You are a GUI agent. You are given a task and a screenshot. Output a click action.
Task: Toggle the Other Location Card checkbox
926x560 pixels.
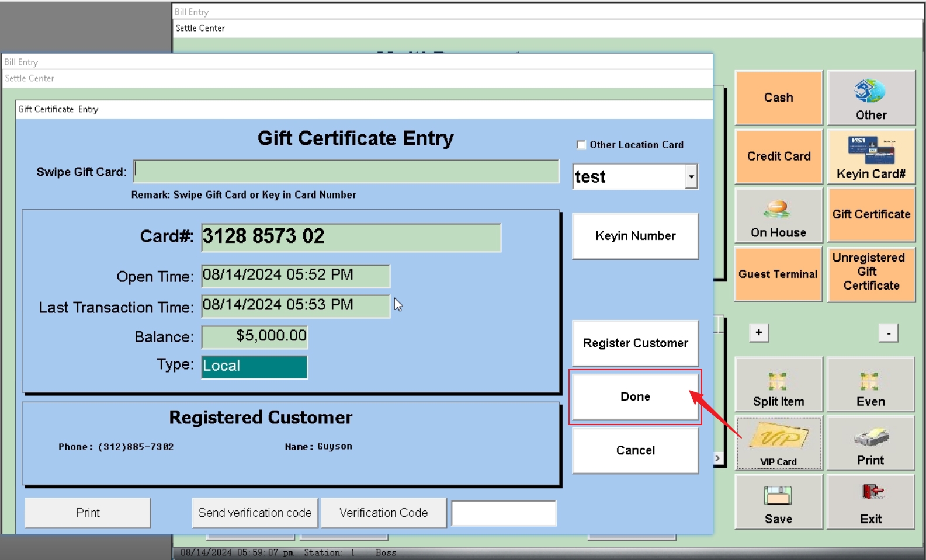(581, 145)
